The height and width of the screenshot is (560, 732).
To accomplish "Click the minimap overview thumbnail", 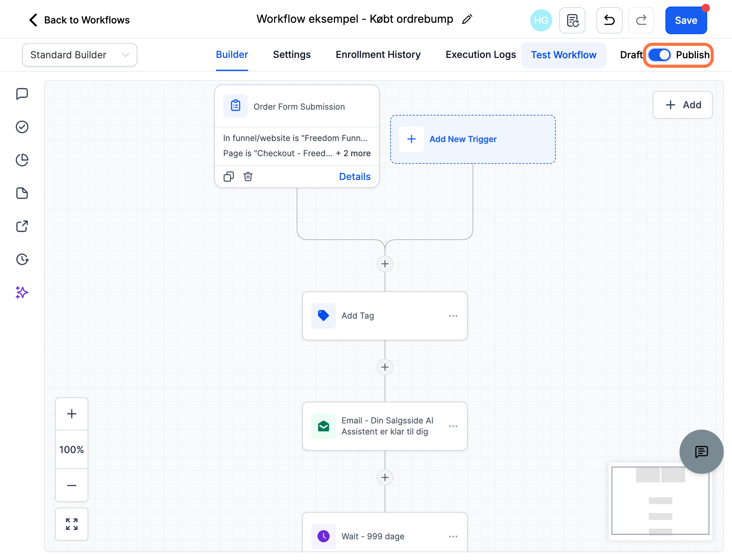I will pyautogui.click(x=660, y=501).
